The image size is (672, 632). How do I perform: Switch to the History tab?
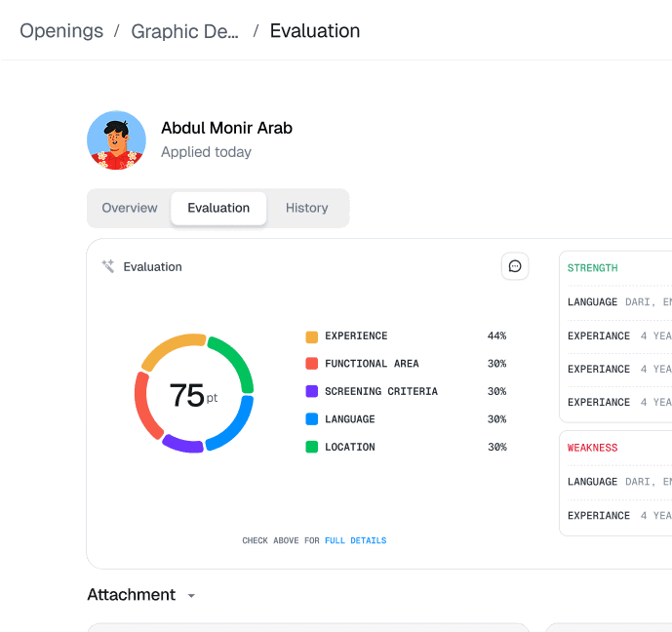(x=307, y=208)
